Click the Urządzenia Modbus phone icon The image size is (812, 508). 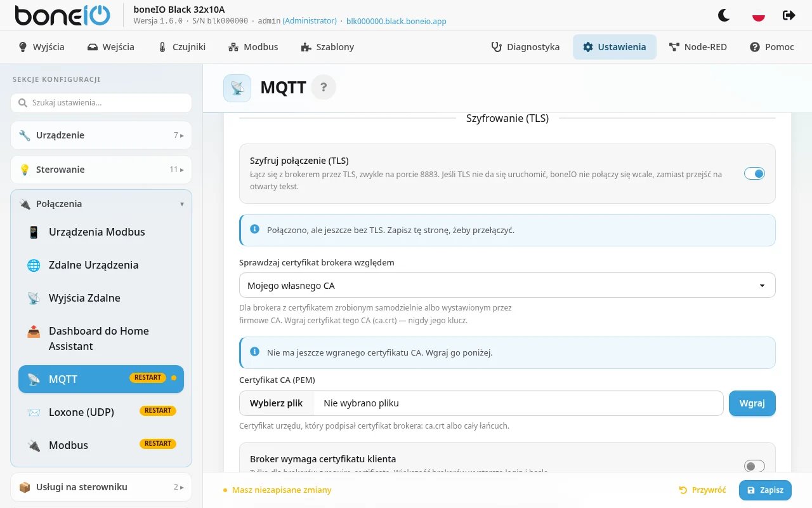click(34, 232)
